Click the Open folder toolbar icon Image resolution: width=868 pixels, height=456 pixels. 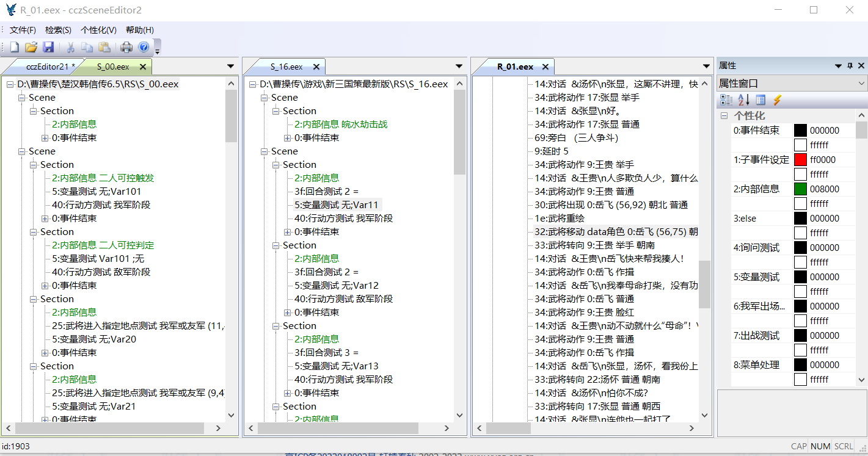(x=31, y=47)
